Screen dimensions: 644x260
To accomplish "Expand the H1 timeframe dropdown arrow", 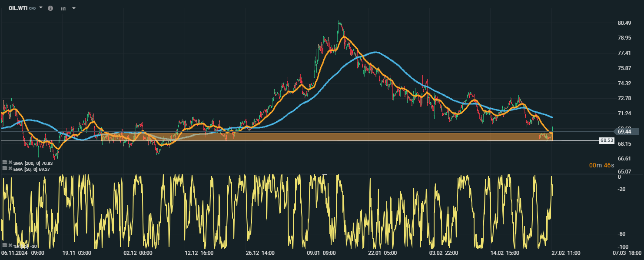I will (x=73, y=8).
